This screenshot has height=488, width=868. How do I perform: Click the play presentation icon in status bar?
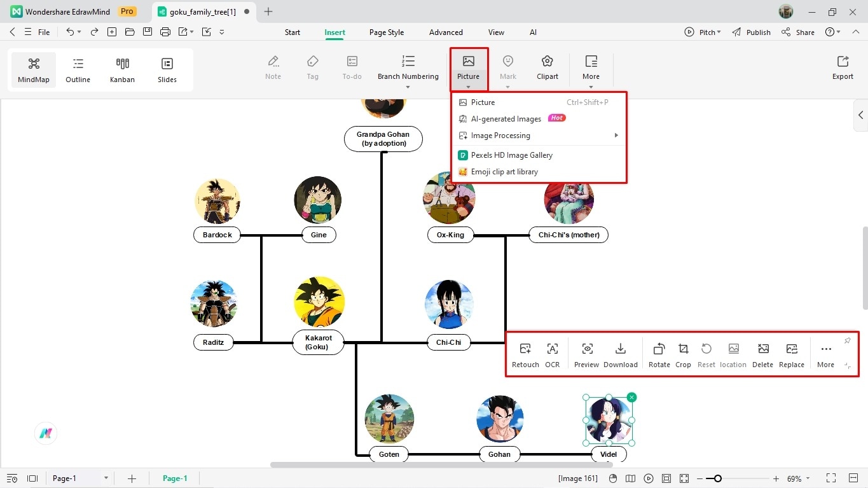point(649,478)
